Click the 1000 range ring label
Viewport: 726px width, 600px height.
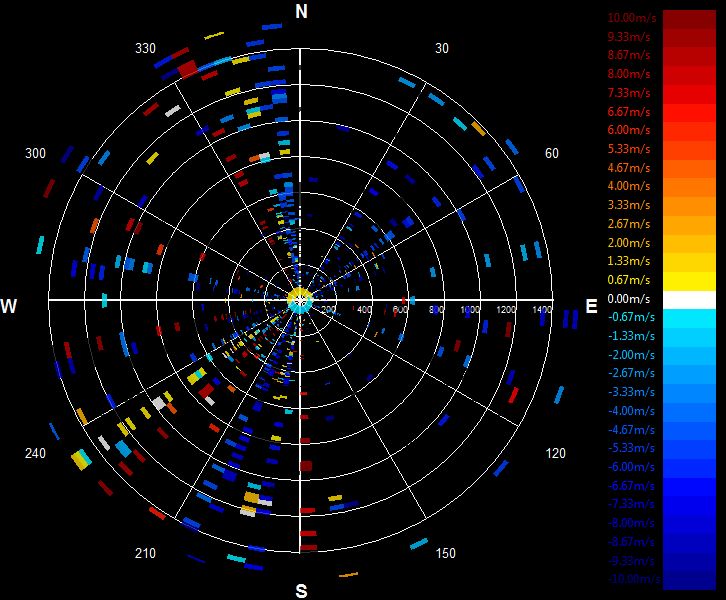click(470, 309)
